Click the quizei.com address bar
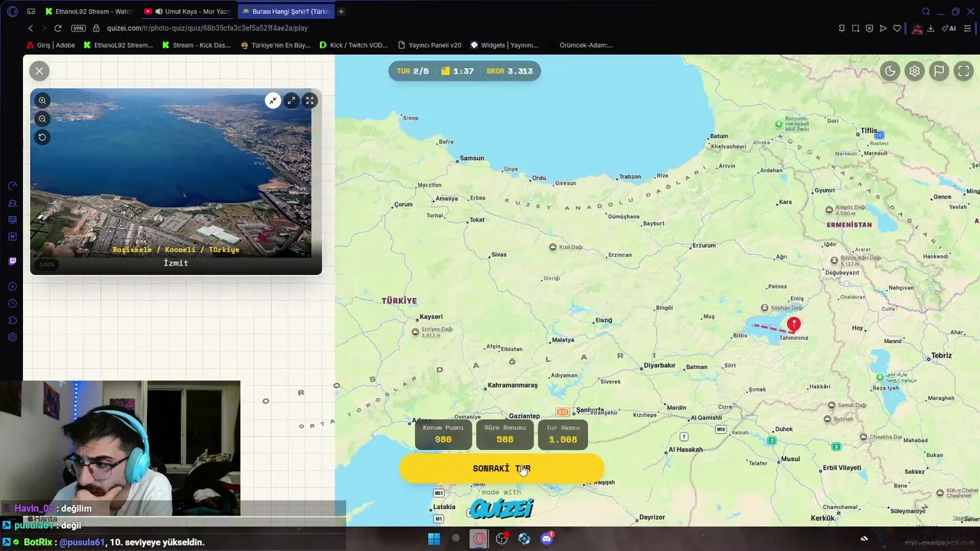The image size is (980, 551). click(207, 28)
